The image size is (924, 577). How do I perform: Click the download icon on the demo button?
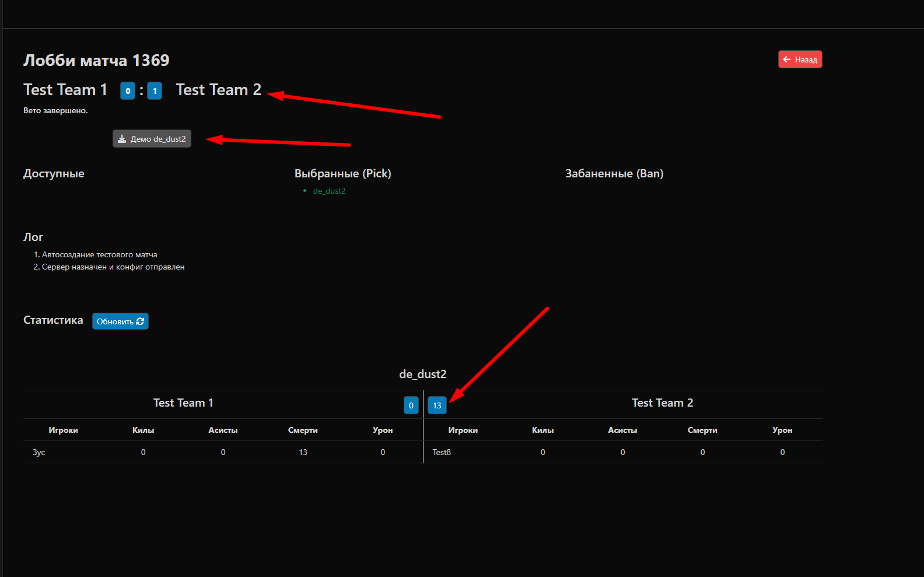[122, 139]
